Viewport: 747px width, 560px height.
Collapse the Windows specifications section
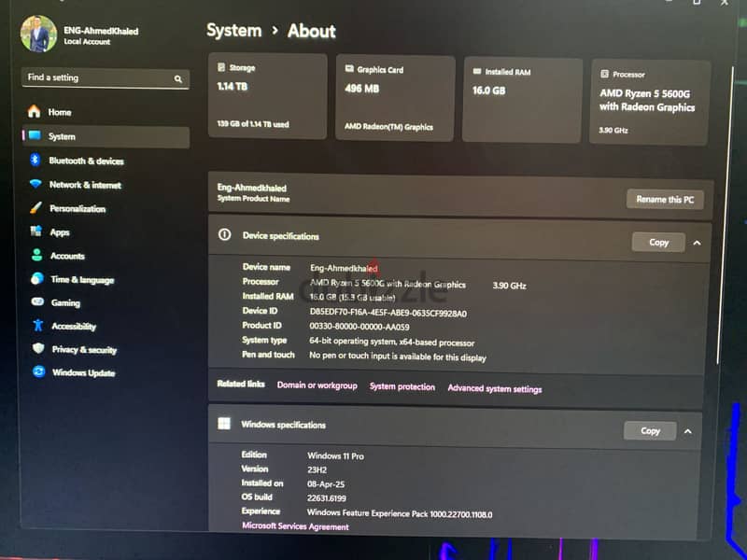pos(688,431)
